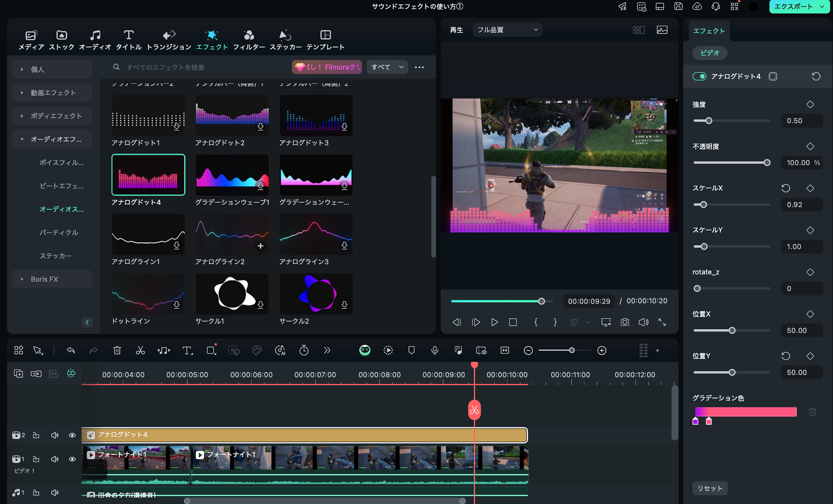
Task: Collapse the オーディオエフ... category
Action: 52,139
